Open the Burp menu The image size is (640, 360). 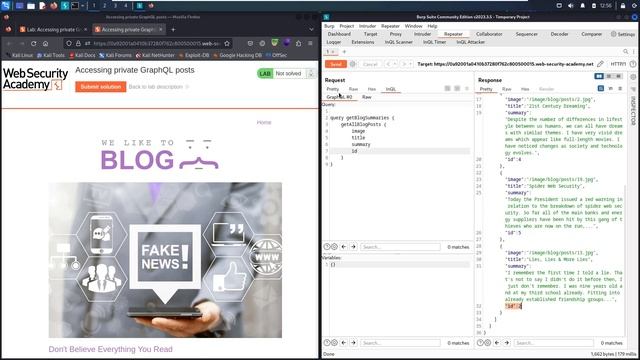(x=329, y=26)
